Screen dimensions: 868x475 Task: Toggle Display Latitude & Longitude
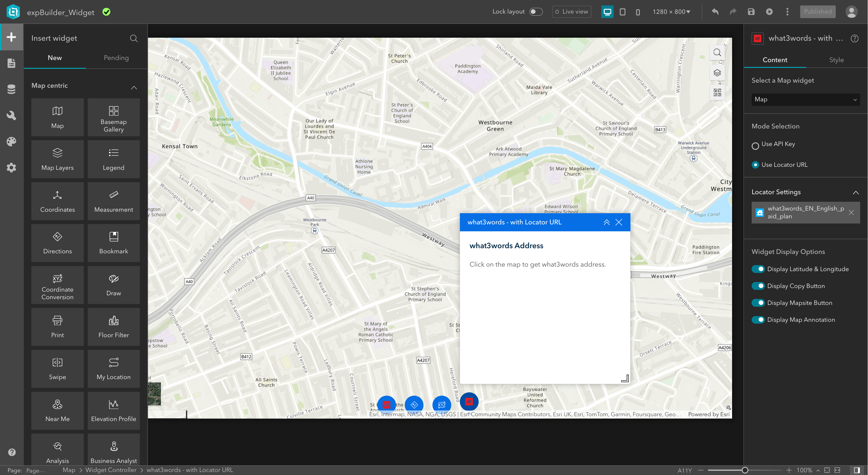pyautogui.click(x=758, y=269)
